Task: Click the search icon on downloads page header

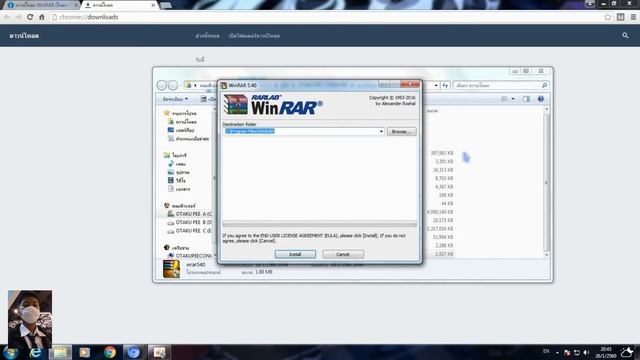Action: [625, 36]
